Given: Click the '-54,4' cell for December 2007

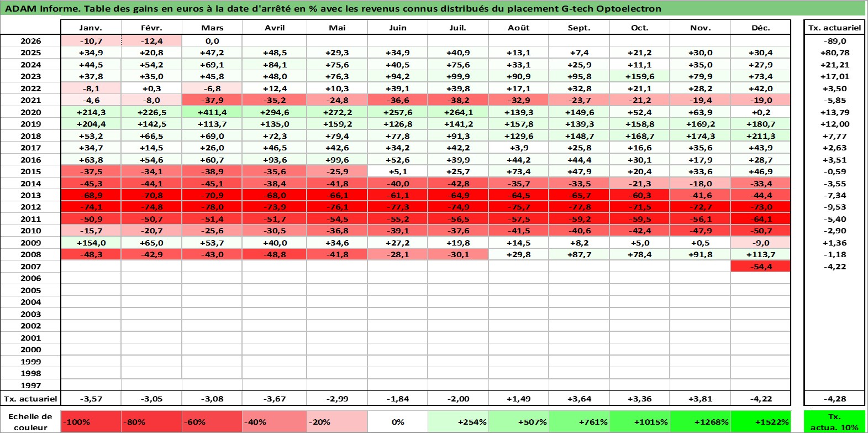Looking at the screenshot, I should pos(761,267).
